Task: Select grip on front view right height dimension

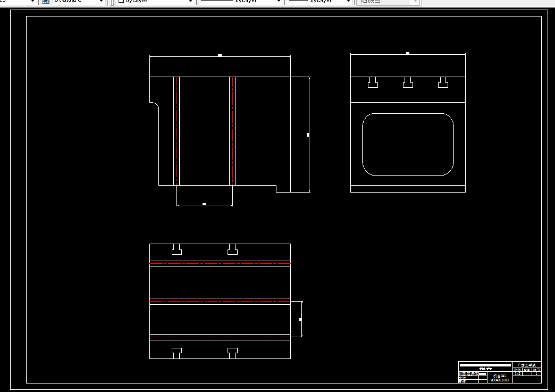Action: tap(308, 135)
